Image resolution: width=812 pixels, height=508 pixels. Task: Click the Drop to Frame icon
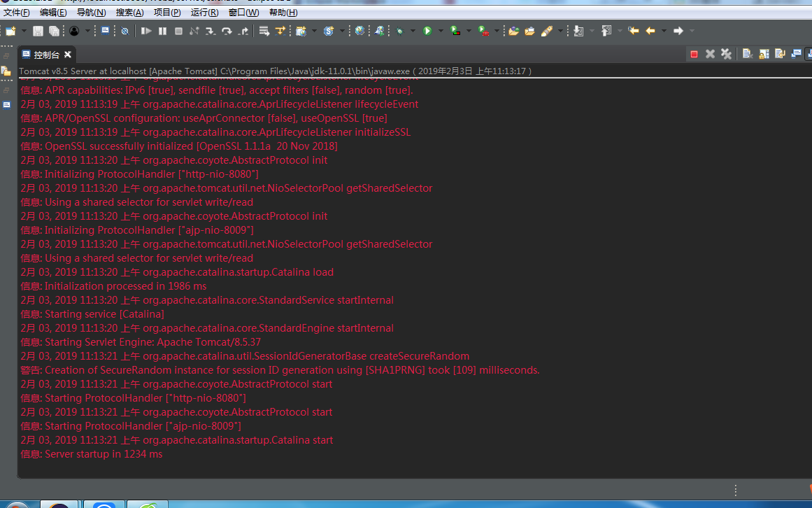pyautogui.click(x=264, y=31)
